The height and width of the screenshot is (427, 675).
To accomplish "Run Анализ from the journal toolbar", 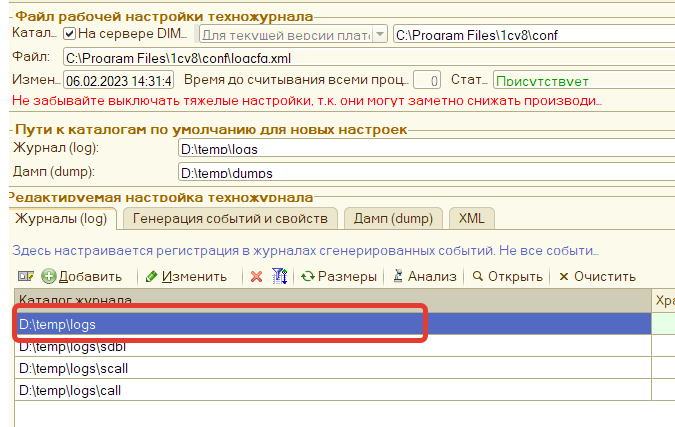I will point(426,276).
